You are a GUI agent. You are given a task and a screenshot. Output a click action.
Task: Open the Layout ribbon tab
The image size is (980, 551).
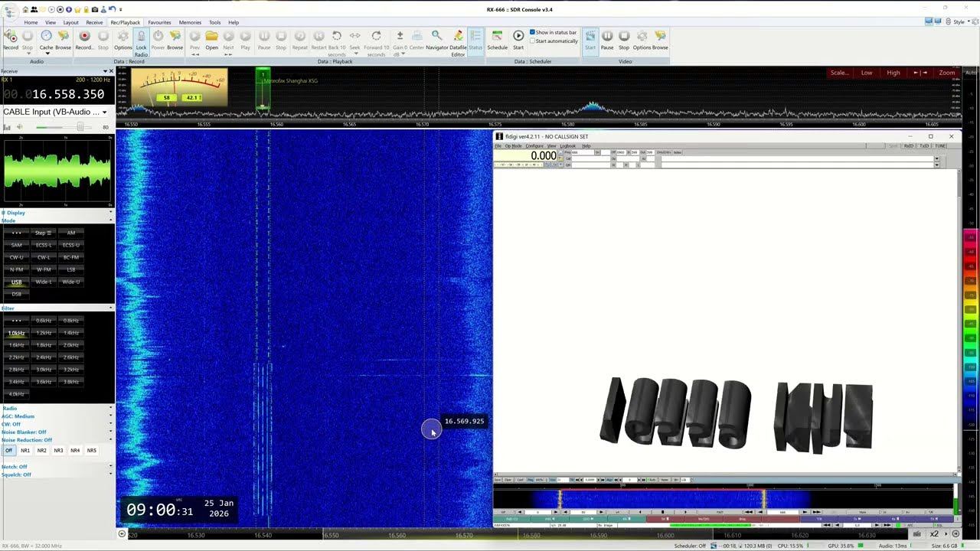click(x=70, y=22)
